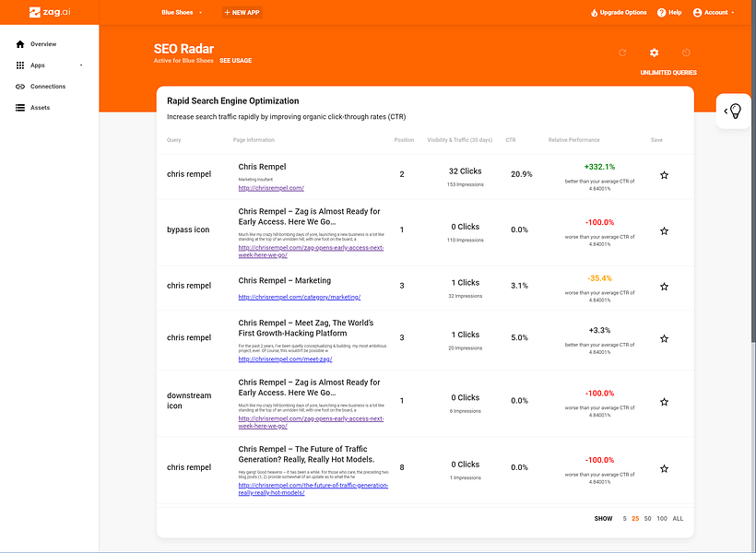Image resolution: width=756 pixels, height=553 pixels.
Task: Select Overview in the sidebar
Action: [42, 44]
